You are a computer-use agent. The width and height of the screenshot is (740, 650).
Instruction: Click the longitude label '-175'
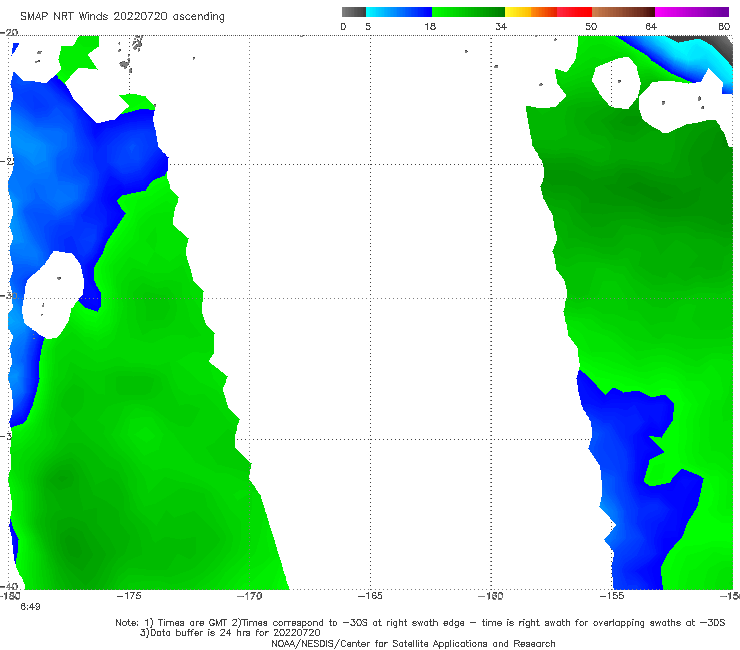[129, 596]
